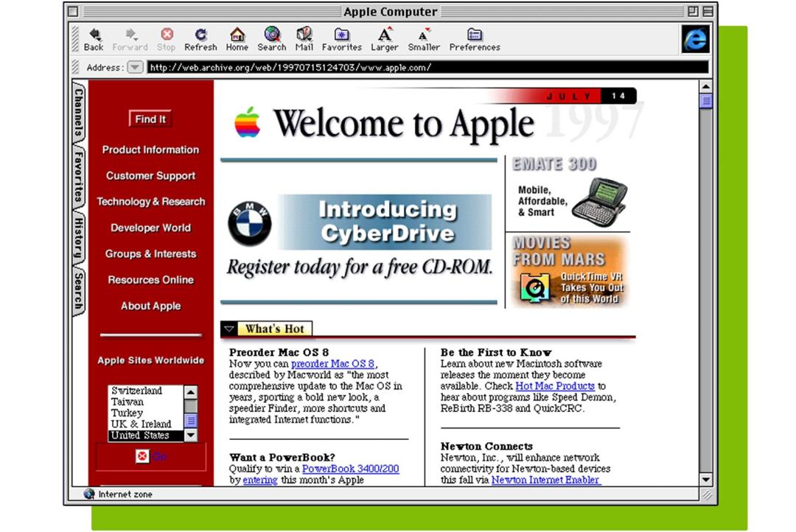Go back with the Back toolbar button
Image resolution: width=796 pixels, height=532 pixels.
[x=94, y=40]
